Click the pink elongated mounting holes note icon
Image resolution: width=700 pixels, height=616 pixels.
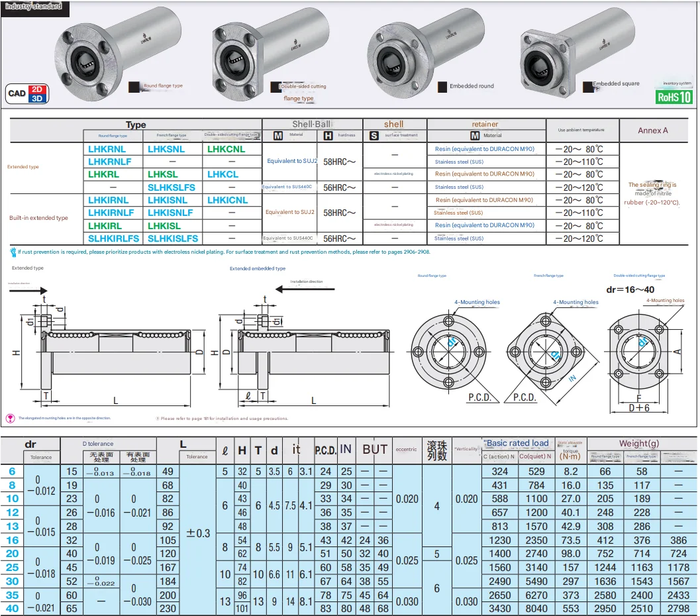click(10, 418)
